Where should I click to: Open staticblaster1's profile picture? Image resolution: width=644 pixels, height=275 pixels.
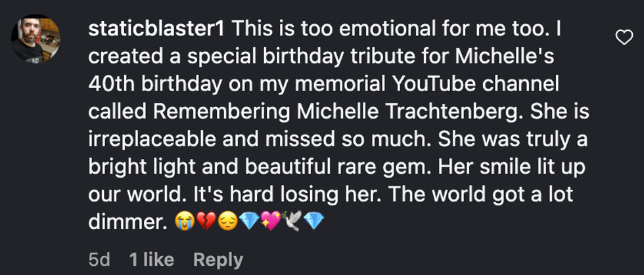click(36, 39)
